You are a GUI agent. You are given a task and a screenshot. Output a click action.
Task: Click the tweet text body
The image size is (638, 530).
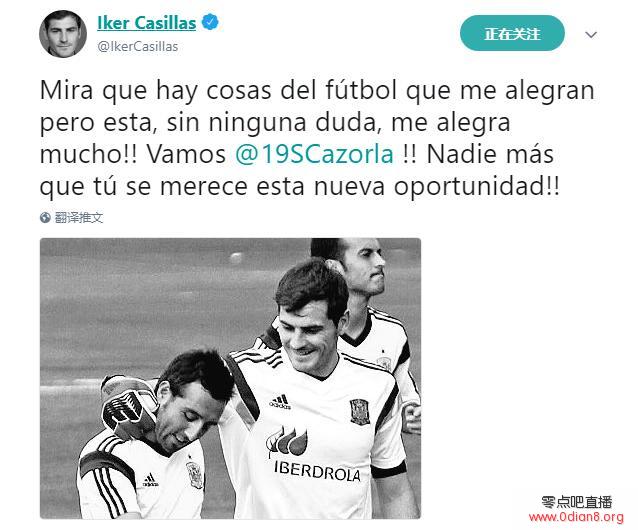[x=317, y=138]
